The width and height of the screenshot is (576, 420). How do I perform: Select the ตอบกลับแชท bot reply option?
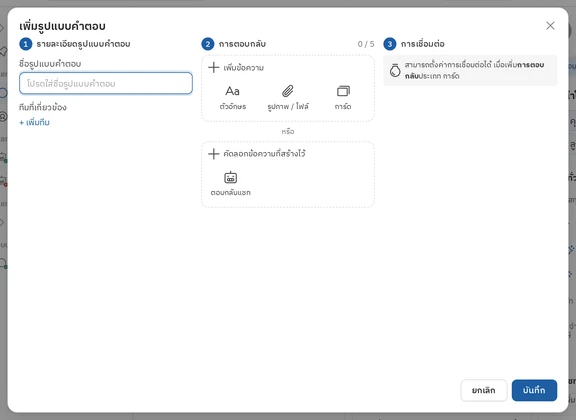pyautogui.click(x=230, y=183)
